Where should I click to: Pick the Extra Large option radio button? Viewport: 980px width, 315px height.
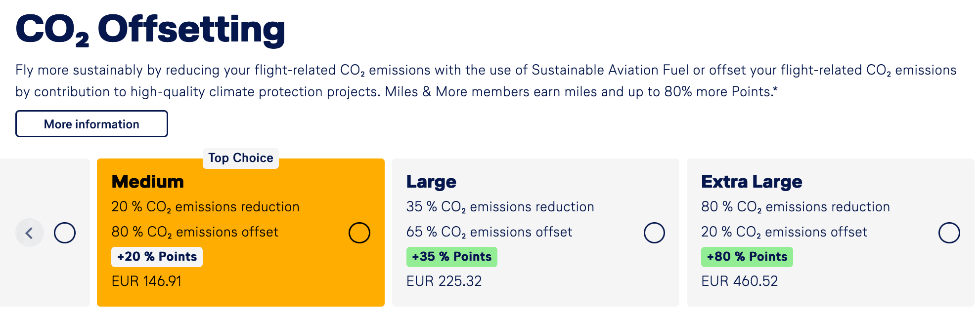[x=949, y=233]
